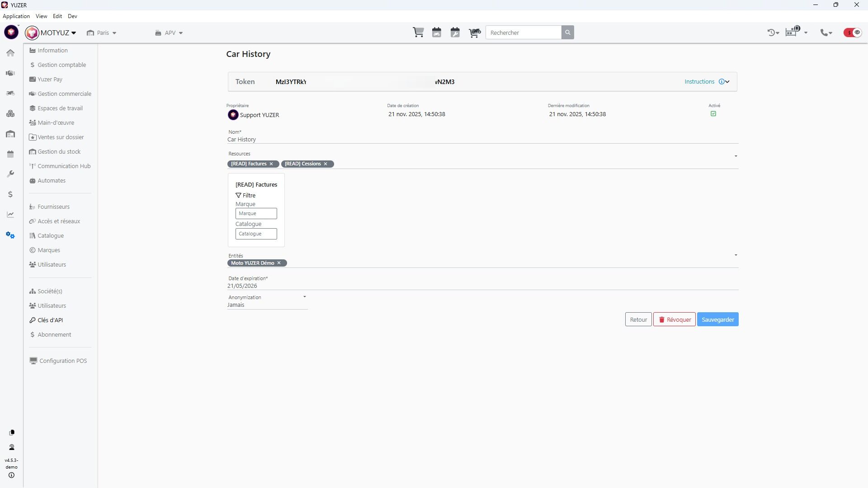Remove the [READ] Cessions resource tag
The height and width of the screenshot is (488, 868).
tap(325, 164)
